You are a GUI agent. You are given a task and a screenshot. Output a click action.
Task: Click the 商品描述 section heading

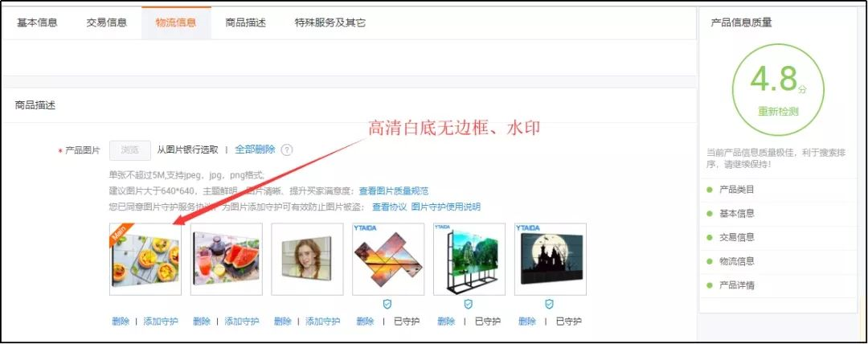point(35,105)
